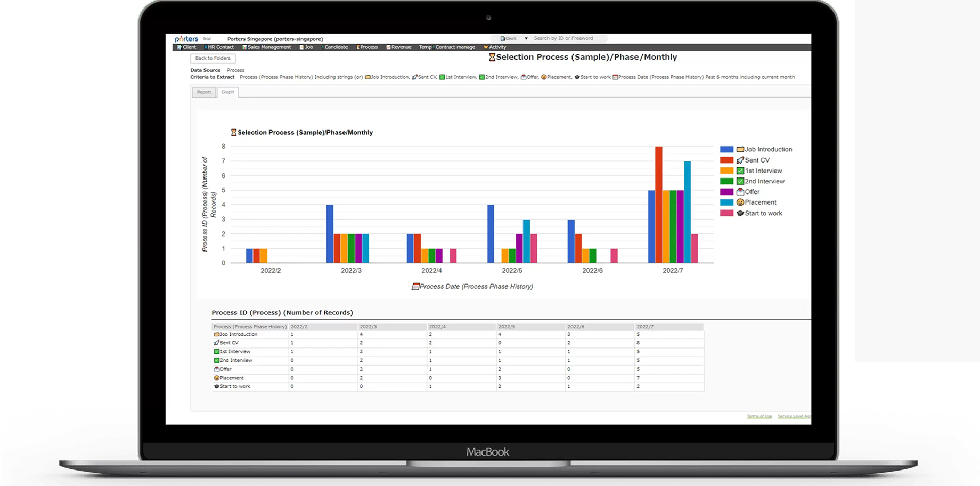Click the 2nd Interview checkmark icon in legend
980x486 pixels.
(740, 181)
